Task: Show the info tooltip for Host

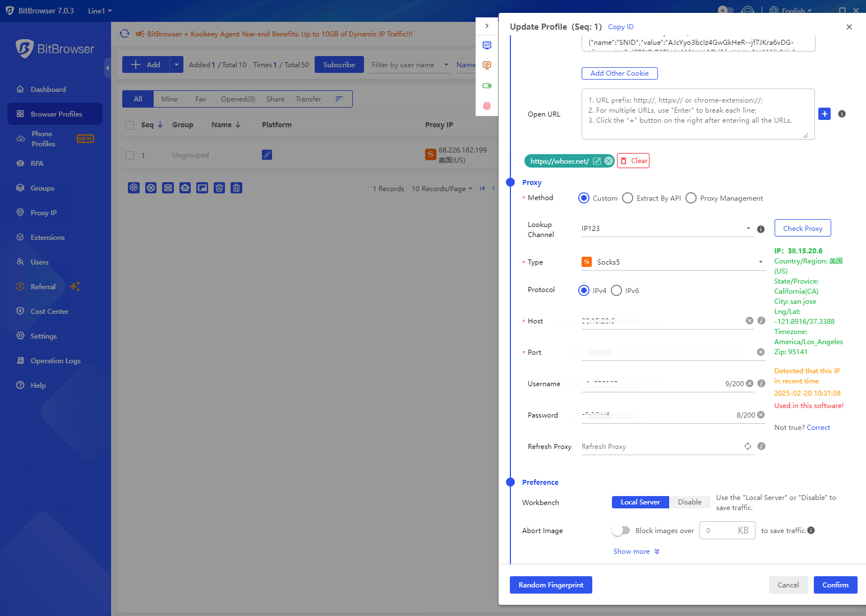Action: [x=761, y=321]
